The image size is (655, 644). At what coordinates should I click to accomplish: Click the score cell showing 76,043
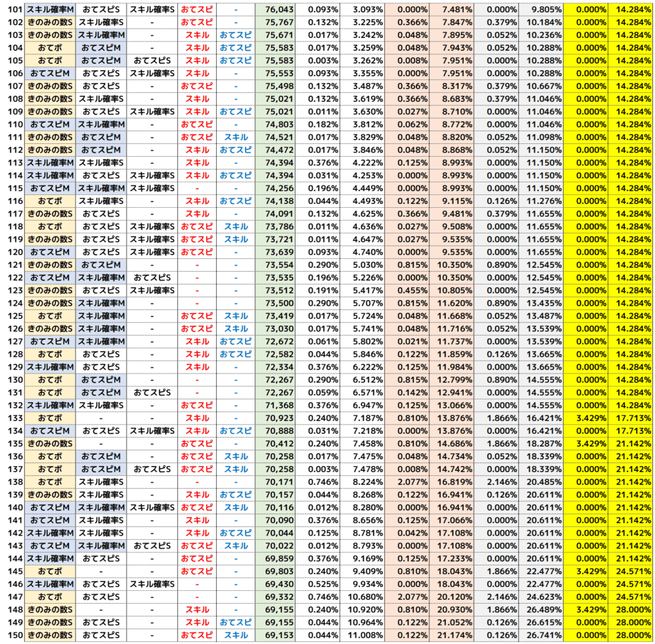click(278, 10)
